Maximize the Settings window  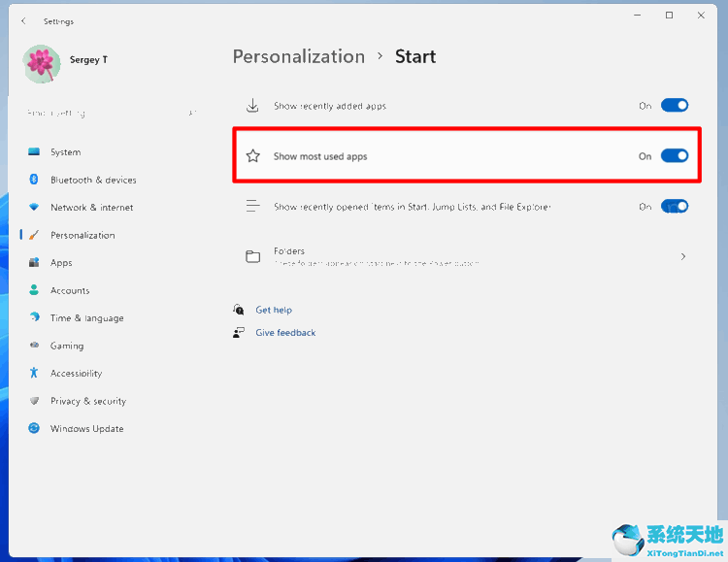coord(669,16)
